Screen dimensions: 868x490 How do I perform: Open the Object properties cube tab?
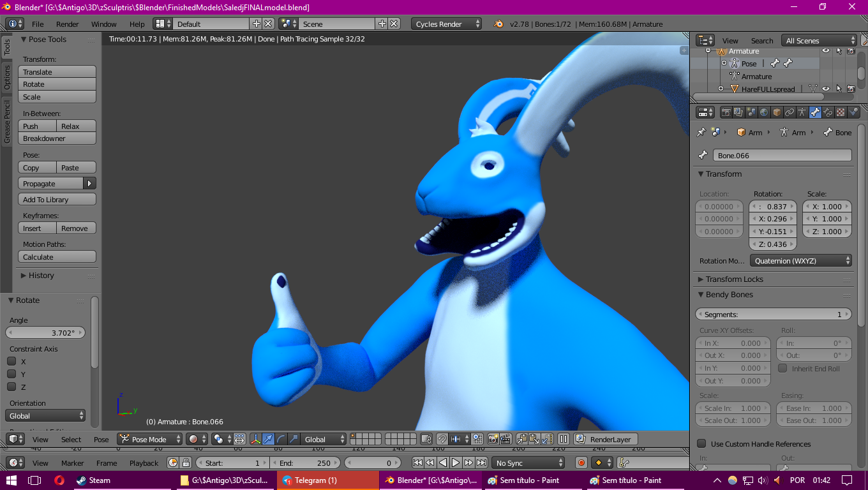coord(777,112)
